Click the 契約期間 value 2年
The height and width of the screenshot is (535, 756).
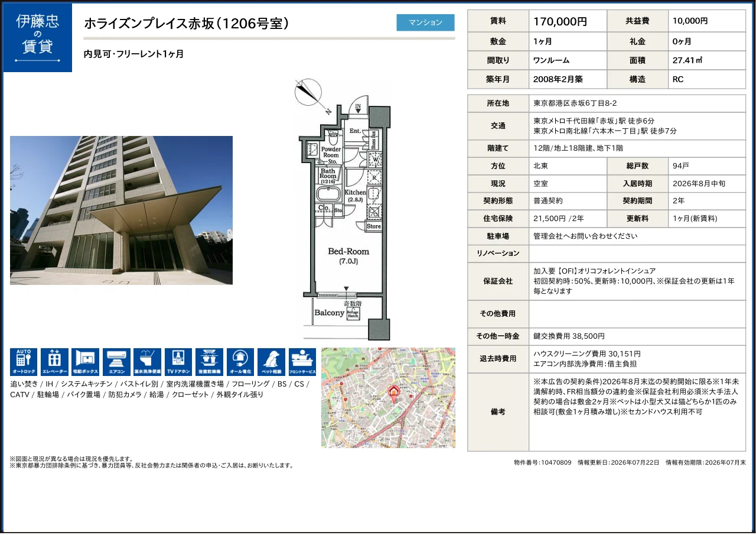tap(679, 201)
